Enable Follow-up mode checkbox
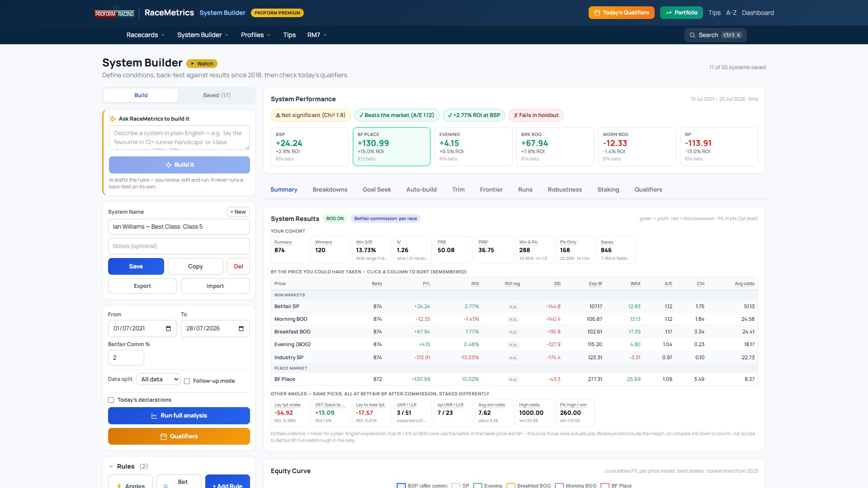Image resolution: width=868 pixels, height=488 pixels. 187,381
